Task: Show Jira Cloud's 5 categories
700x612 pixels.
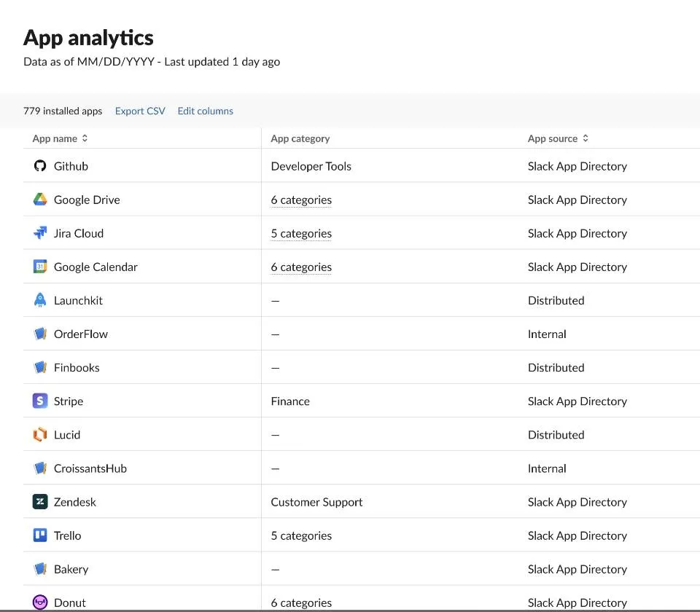Action: coord(301,233)
